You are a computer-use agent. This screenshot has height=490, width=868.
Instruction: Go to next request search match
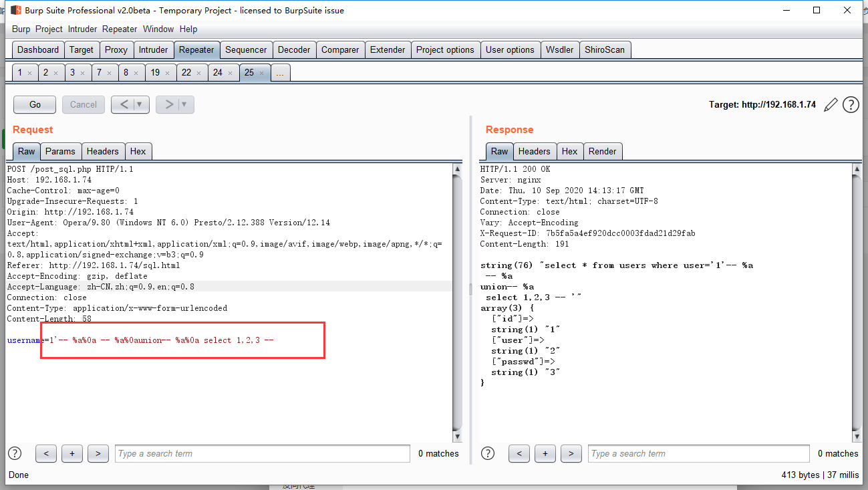tap(98, 453)
